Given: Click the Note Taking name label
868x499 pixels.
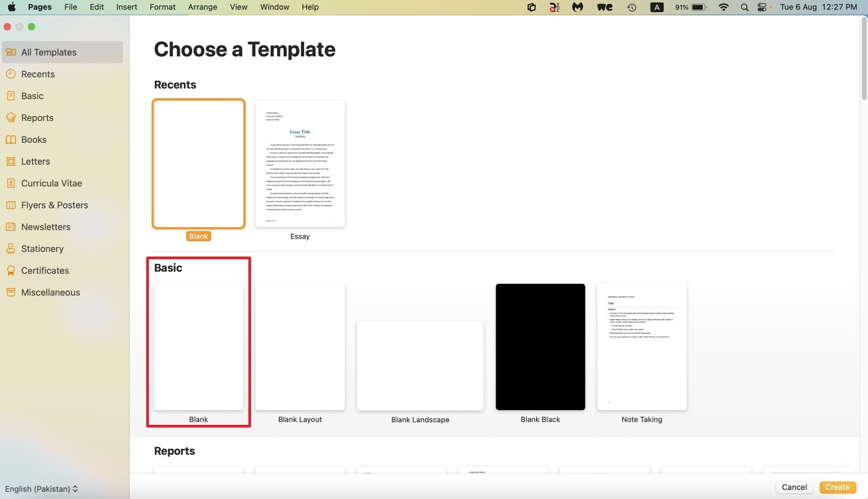Looking at the screenshot, I should click(x=642, y=420).
